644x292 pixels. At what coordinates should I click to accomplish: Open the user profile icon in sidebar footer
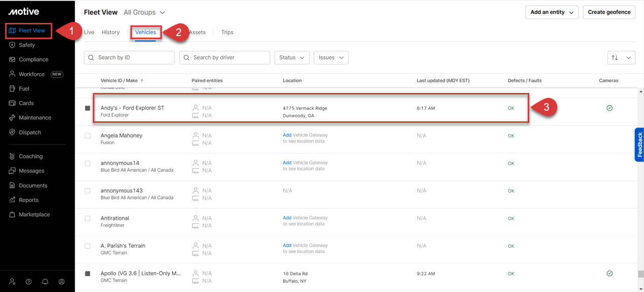61,281
